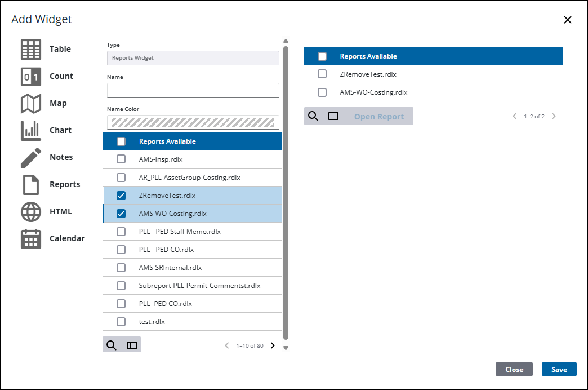Check the PLL - PED CO.rdlx checkbox
The width and height of the screenshot is (588, 390).
pos(121,249)
